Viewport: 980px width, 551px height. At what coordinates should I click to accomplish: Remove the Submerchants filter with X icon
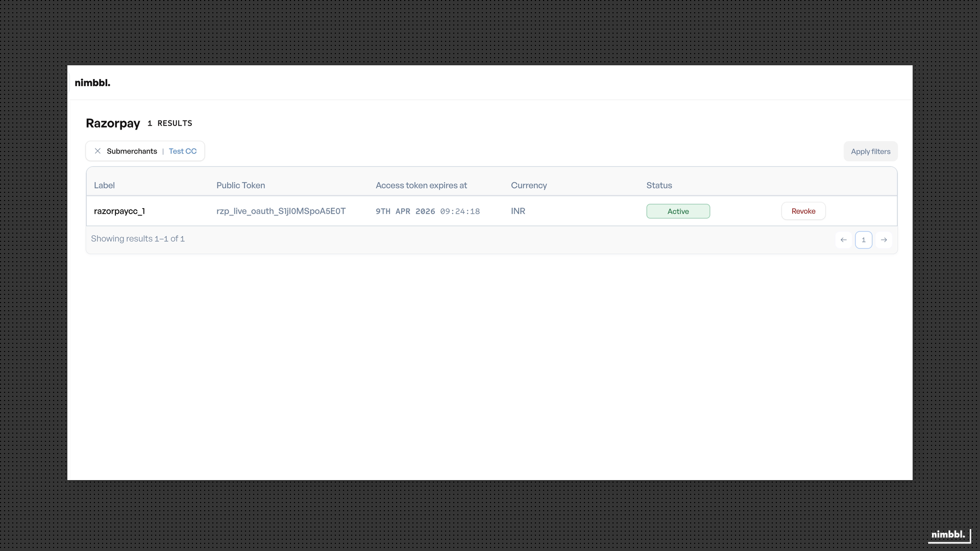coord(97,151)
